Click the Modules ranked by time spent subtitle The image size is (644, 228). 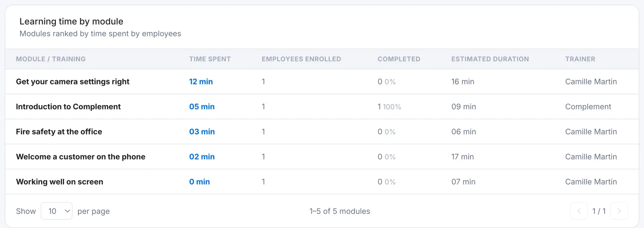click(100, 34)
